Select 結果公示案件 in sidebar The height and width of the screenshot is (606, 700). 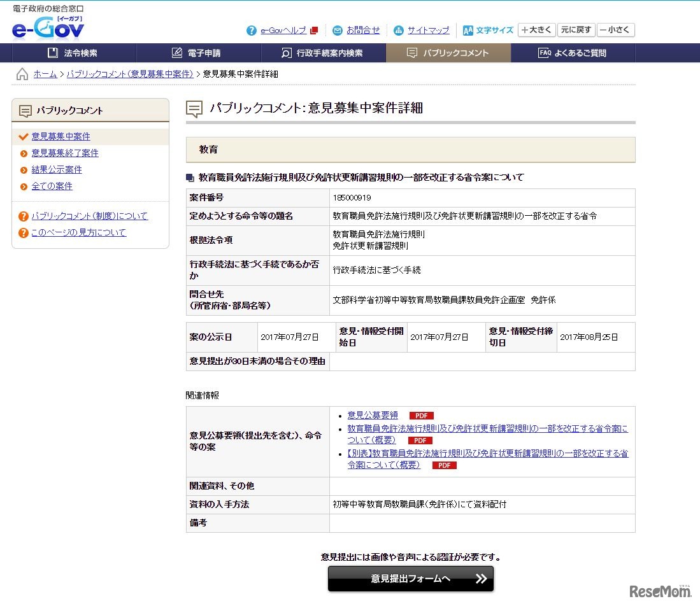click(x=57, y=169)
